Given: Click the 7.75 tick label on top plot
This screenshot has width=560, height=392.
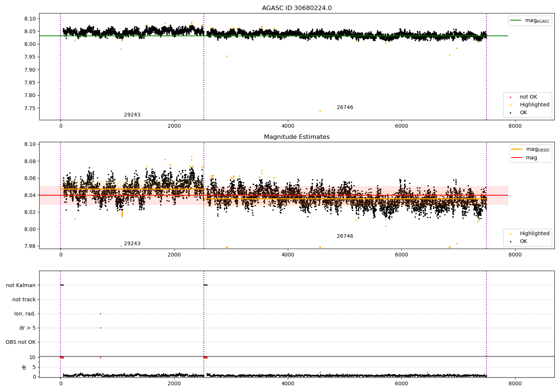Looking at the screenshot, I should (x=29, y=108).
